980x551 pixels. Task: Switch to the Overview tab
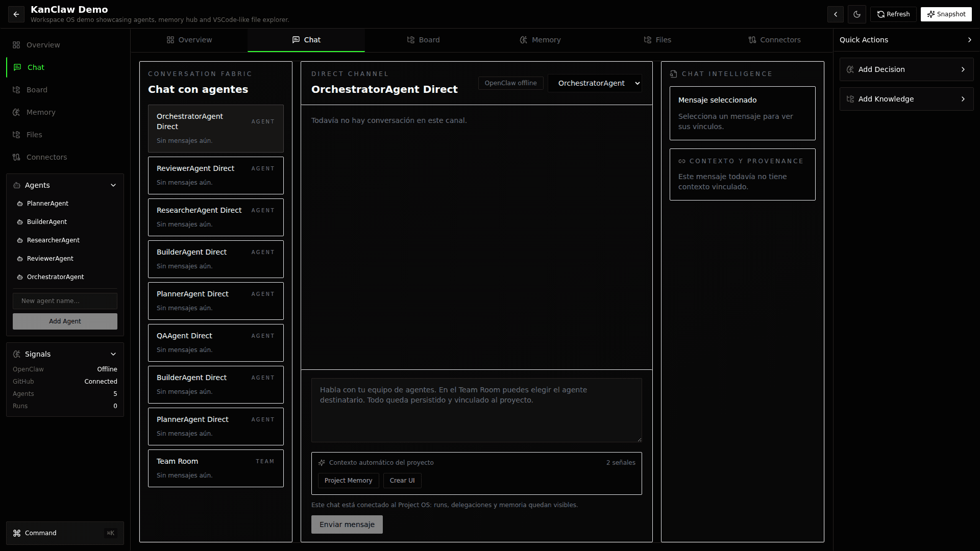pyautogui.click(x=189, y=40)
